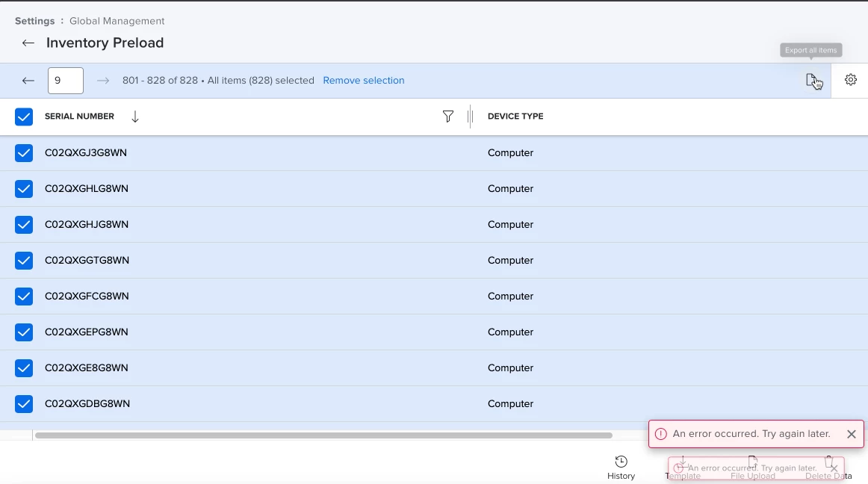Select serial number C02QXGDBG8WN text

coord(87,404)
